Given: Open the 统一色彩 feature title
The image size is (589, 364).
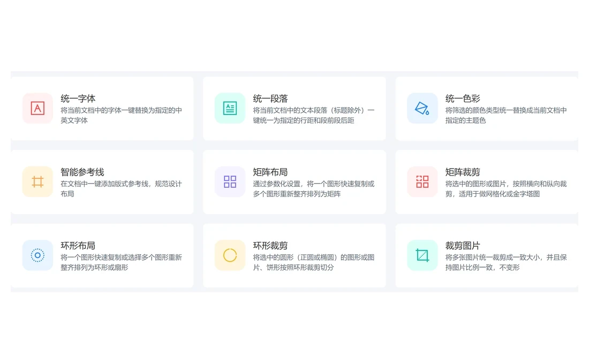Looking at the screenshot, I should (463, 98).
